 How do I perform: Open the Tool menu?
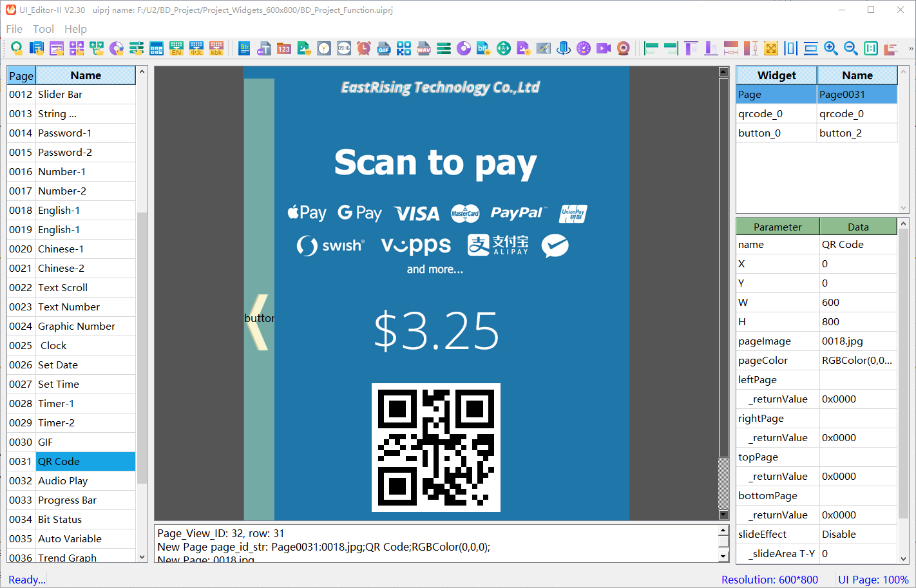pos(43,29)
